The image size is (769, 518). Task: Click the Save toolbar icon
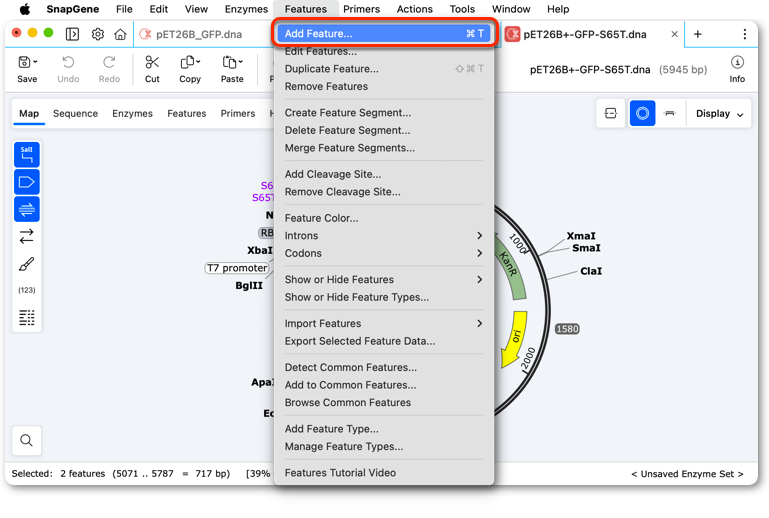[25, 62]
